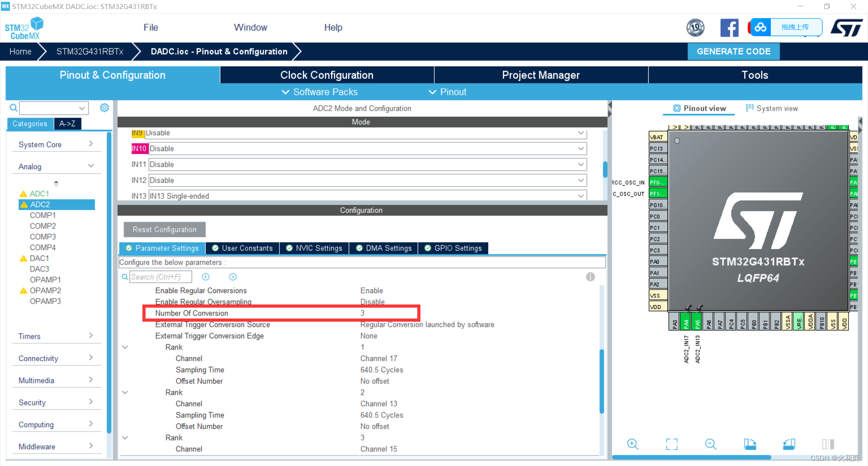Open the category search dropdown
Viewport: 868px width, 466px height.
point(82,108)
